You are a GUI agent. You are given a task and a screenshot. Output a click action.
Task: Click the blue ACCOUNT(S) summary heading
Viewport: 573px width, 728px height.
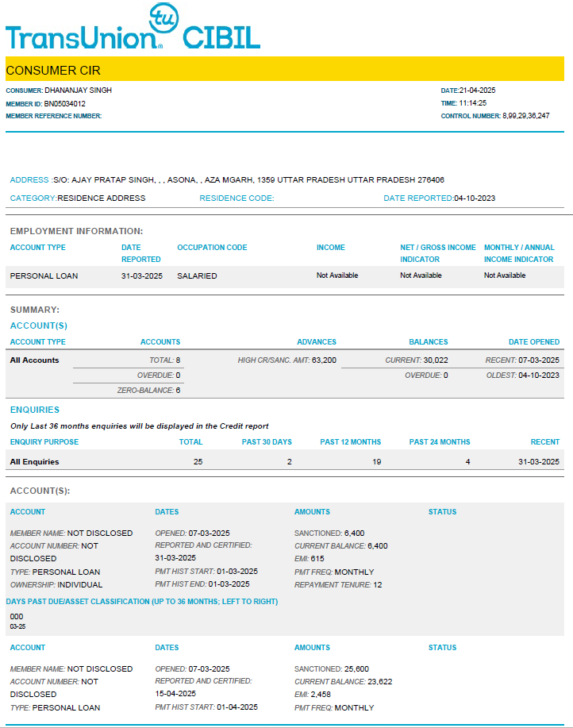39,326
